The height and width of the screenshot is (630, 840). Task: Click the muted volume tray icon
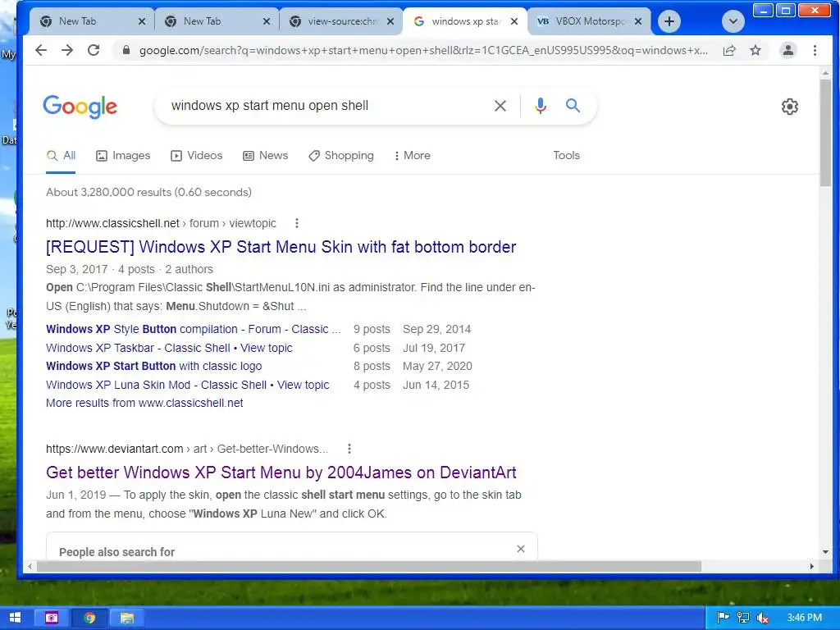pos(763,618)
